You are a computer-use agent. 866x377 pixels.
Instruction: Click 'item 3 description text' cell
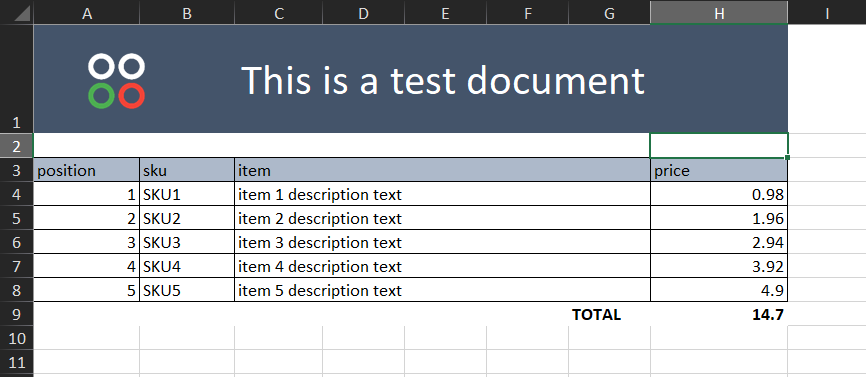(x=442, y=242)
